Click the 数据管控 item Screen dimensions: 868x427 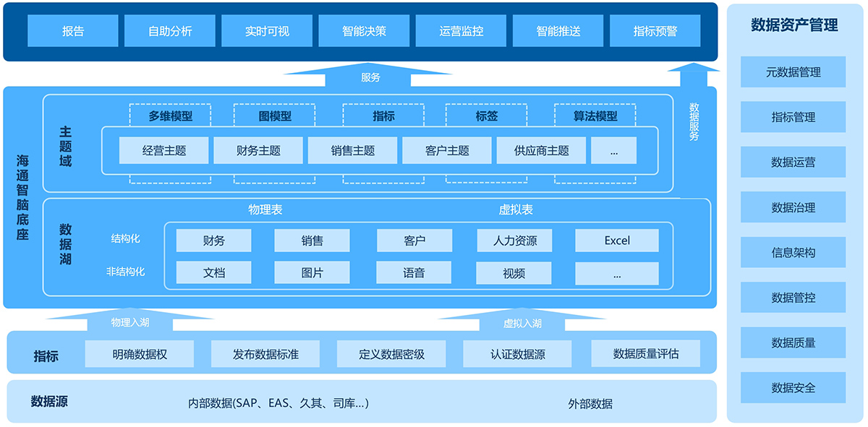[x=793, y=297]
